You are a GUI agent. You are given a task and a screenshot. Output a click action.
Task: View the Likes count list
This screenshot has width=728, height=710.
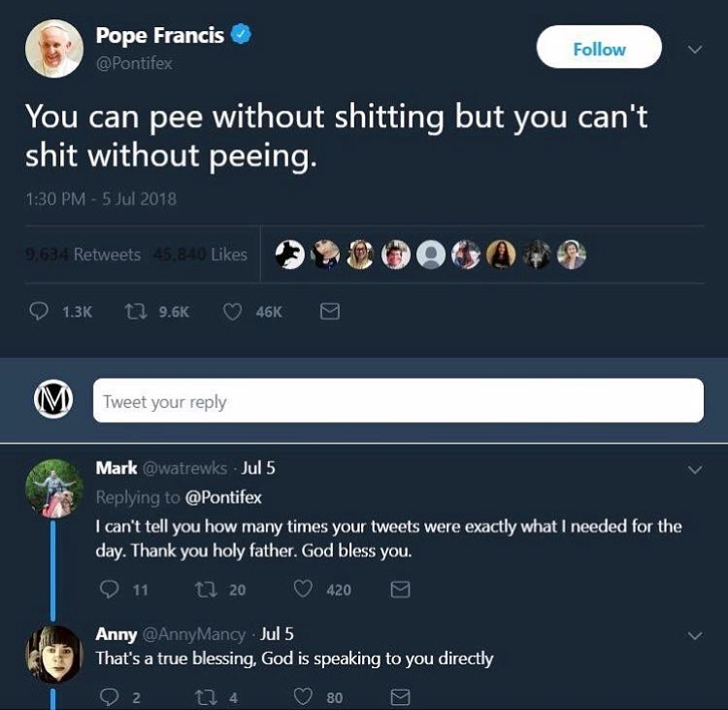pos(205,254)
